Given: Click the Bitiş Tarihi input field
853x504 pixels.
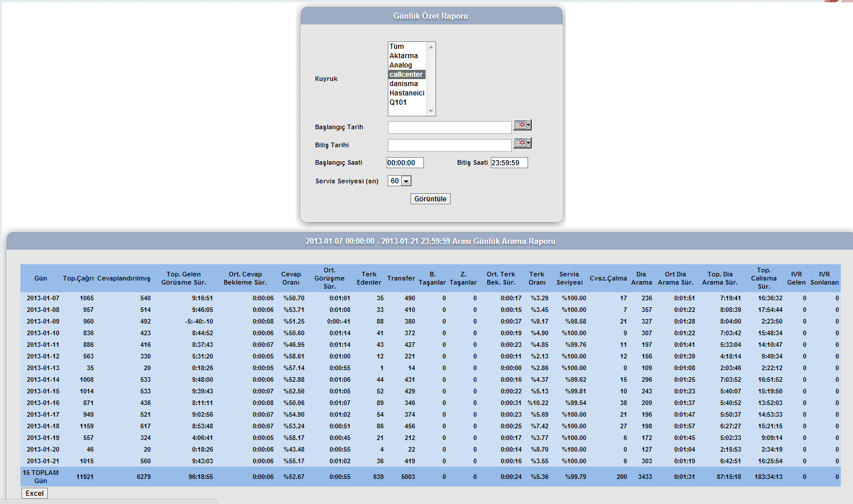Looking at the screenshot, I should (x=449, y=145).
